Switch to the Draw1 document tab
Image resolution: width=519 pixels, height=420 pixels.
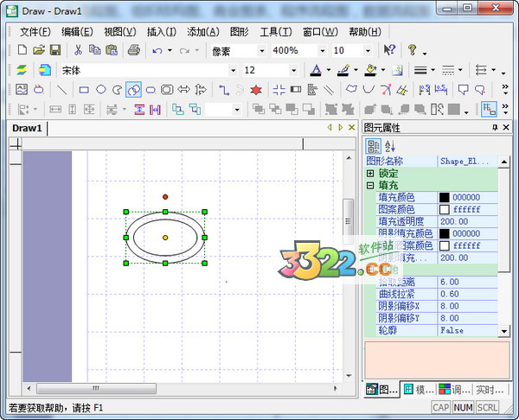click(27, 128)
